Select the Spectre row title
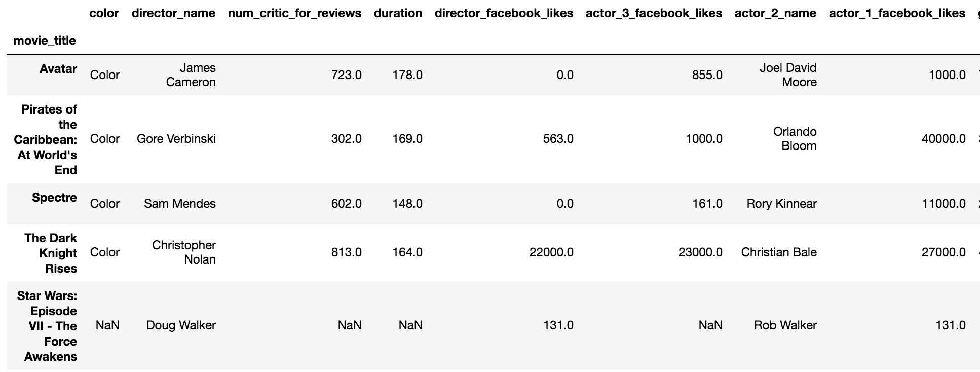 pos(54,198)
